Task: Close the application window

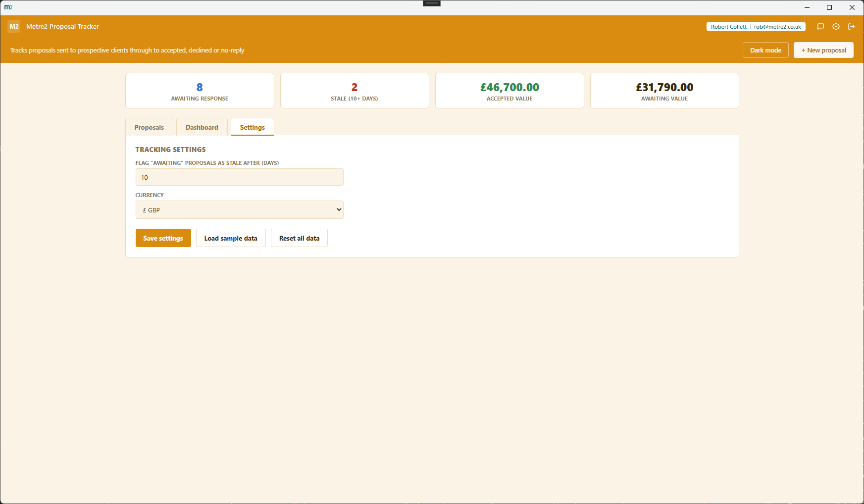Action: [852, 7]
